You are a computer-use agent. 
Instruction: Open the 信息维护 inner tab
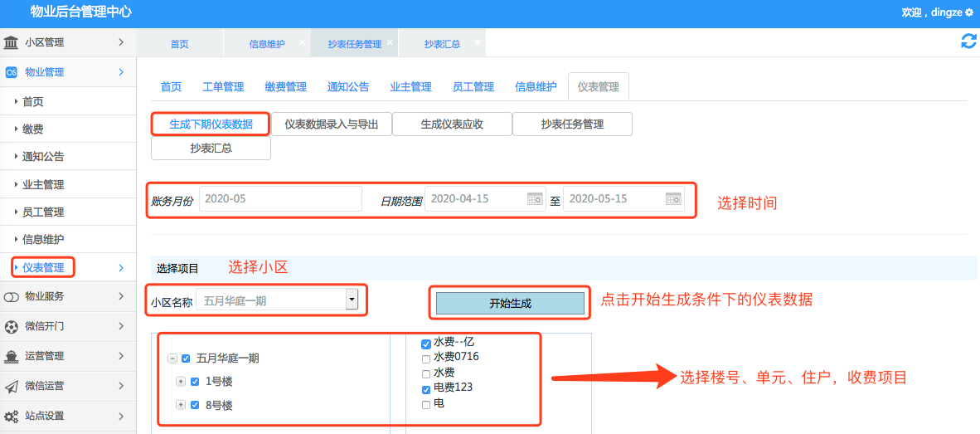(x=536, y=87)
